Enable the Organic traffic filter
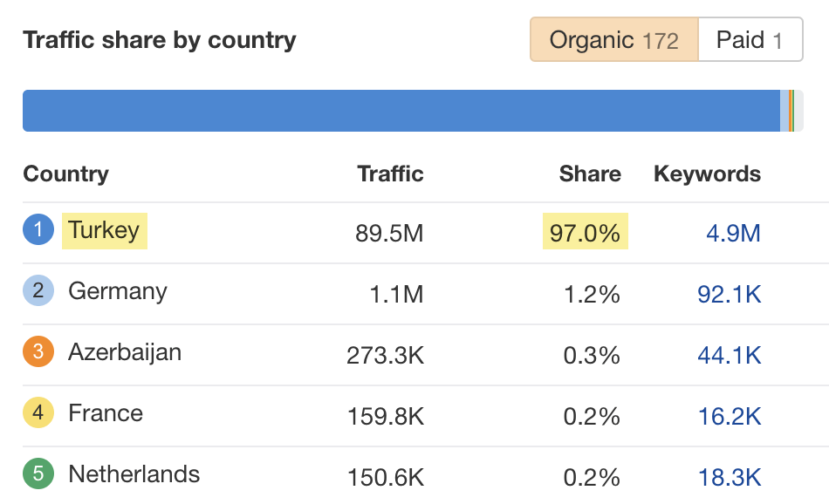This screenshot has width=829, height=504. click(x=613, y=39)
